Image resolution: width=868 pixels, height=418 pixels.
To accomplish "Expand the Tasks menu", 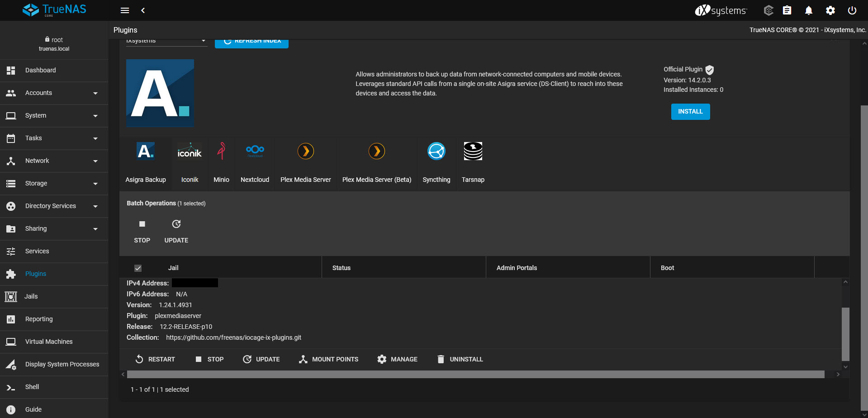I will coord(54,138).
